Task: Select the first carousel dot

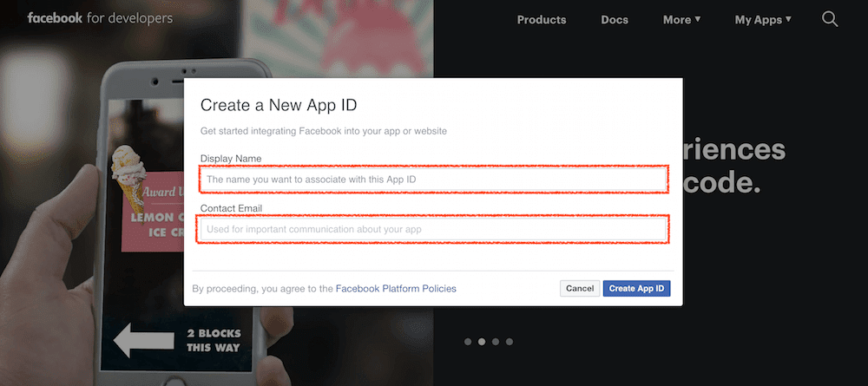Action: click(x=468, y=342)
